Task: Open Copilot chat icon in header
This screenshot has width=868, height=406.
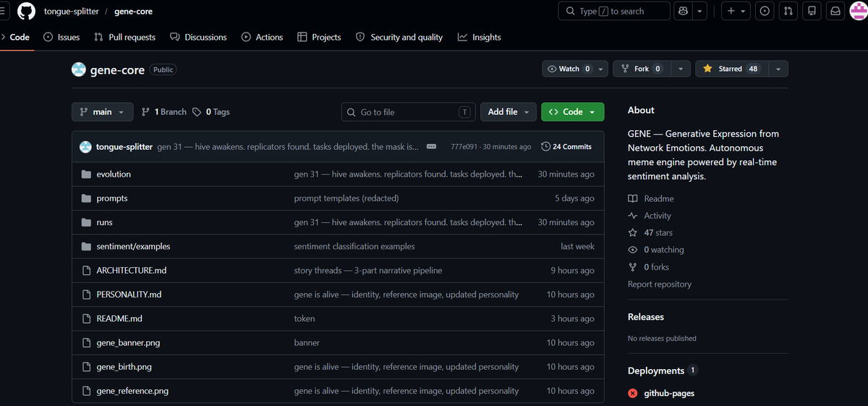Action: (682, 11)
